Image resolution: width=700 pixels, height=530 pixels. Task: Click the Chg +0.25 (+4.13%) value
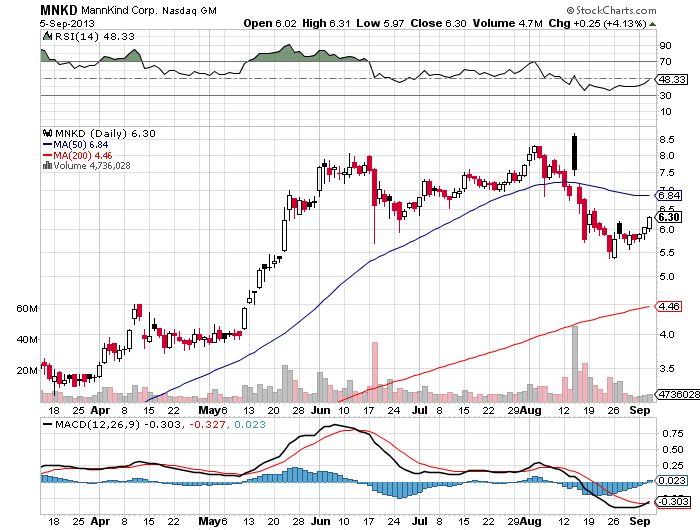click(597, 23)
